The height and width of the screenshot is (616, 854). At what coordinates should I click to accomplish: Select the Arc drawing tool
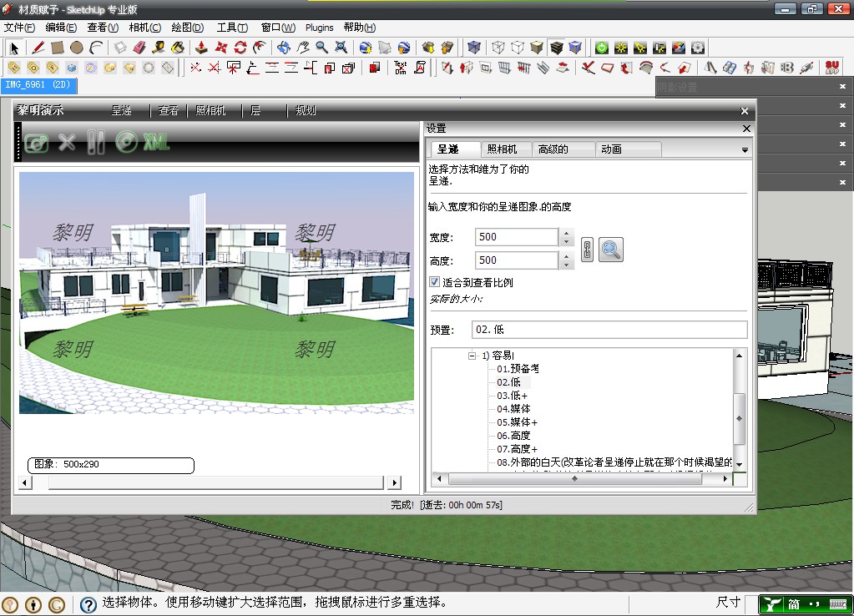coord(96,48)
